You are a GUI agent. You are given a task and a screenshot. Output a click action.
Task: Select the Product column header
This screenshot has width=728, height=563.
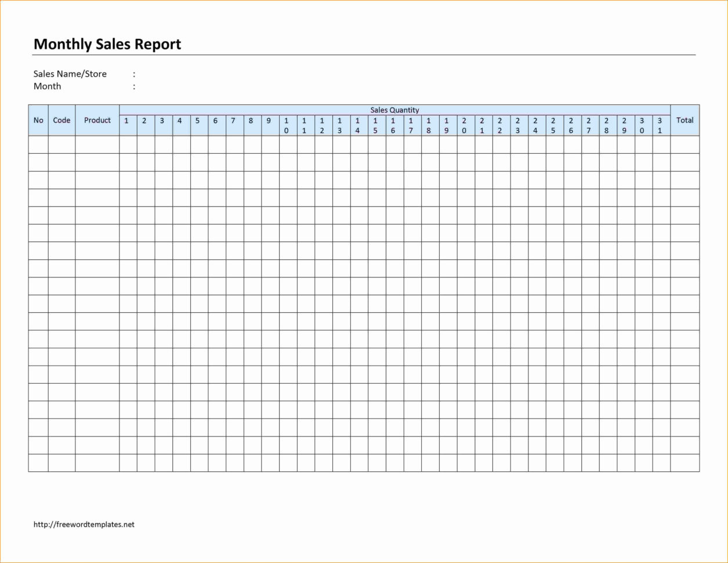[97, 120]
